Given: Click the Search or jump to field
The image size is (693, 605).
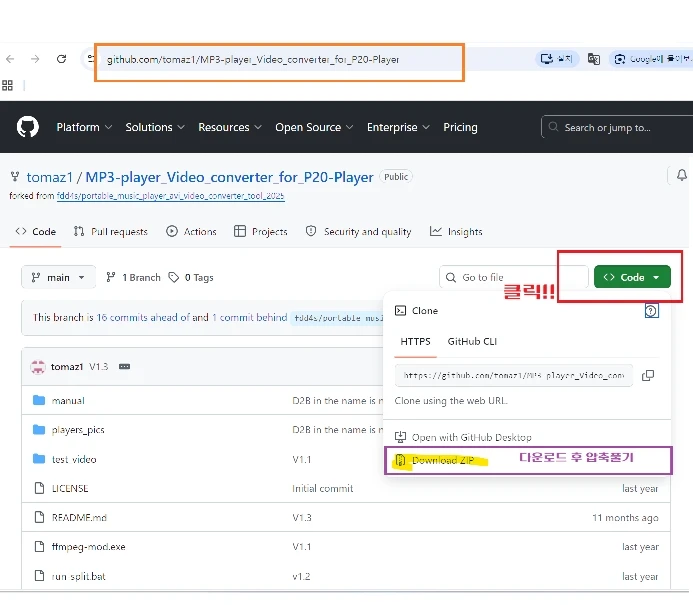Looking at the screenshot, I should click(617, 127).
